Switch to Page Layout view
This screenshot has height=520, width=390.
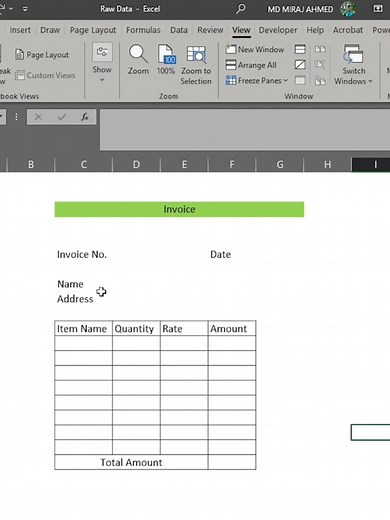(x=42, y=55)
